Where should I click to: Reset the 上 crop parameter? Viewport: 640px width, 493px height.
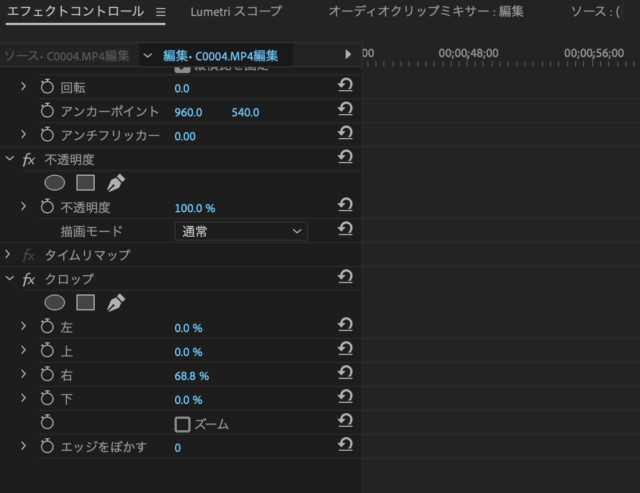click(x=345, y=349)
